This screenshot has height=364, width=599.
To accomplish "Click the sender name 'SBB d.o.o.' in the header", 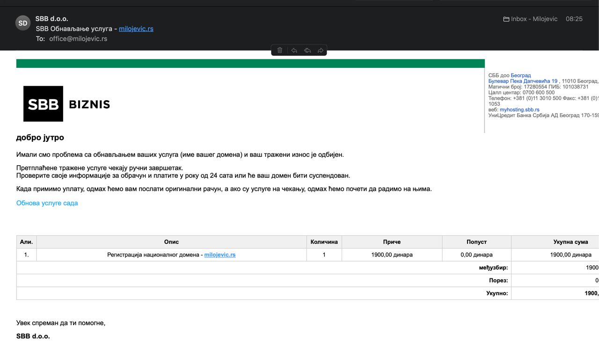I will pyautogui.click(x=52, y=19).
